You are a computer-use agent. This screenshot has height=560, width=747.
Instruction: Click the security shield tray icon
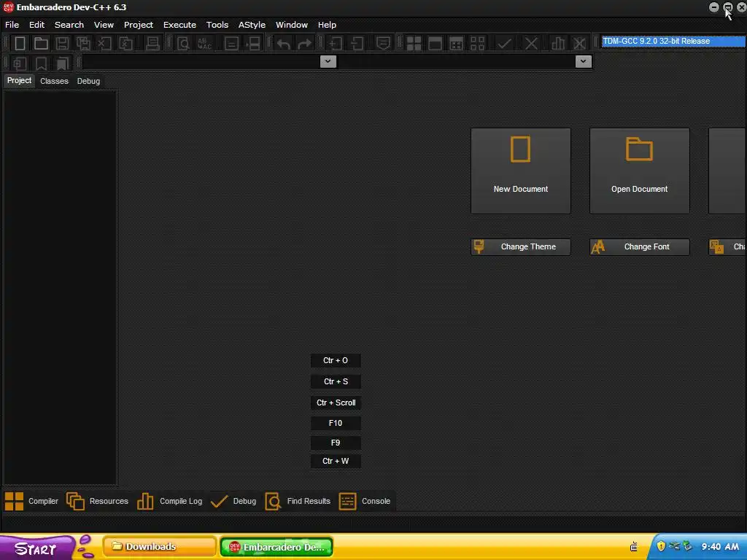pyautogui.click(x=661, y=545)
